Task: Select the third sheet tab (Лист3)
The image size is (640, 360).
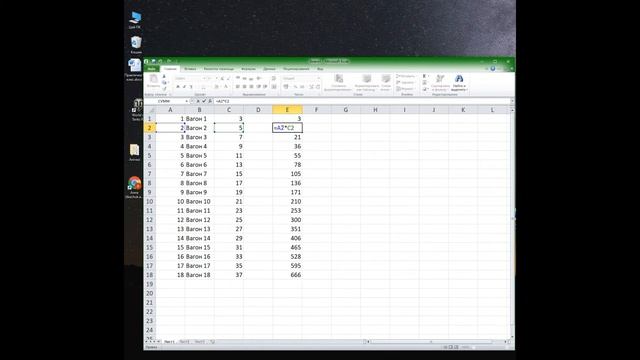Action: 200,342
